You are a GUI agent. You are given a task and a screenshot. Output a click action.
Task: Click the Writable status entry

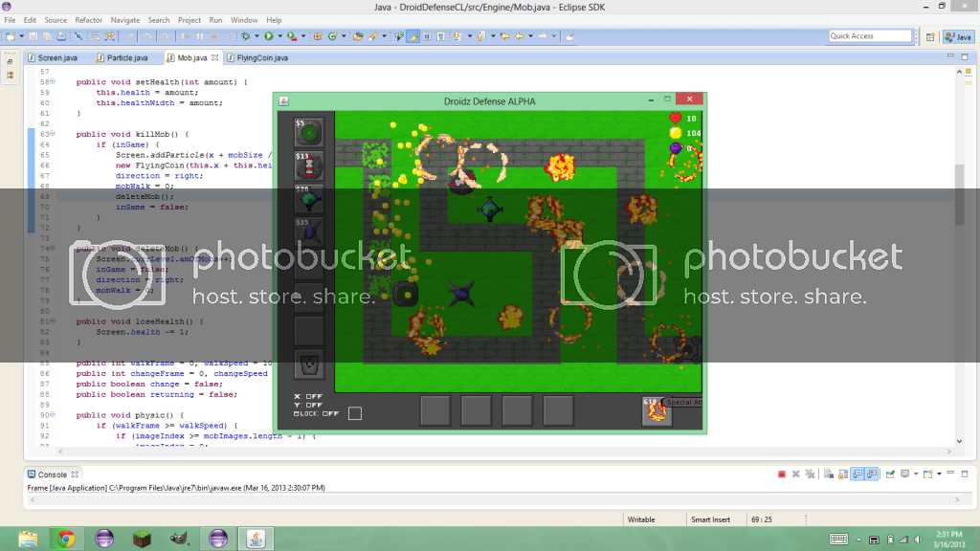(641, 519)
